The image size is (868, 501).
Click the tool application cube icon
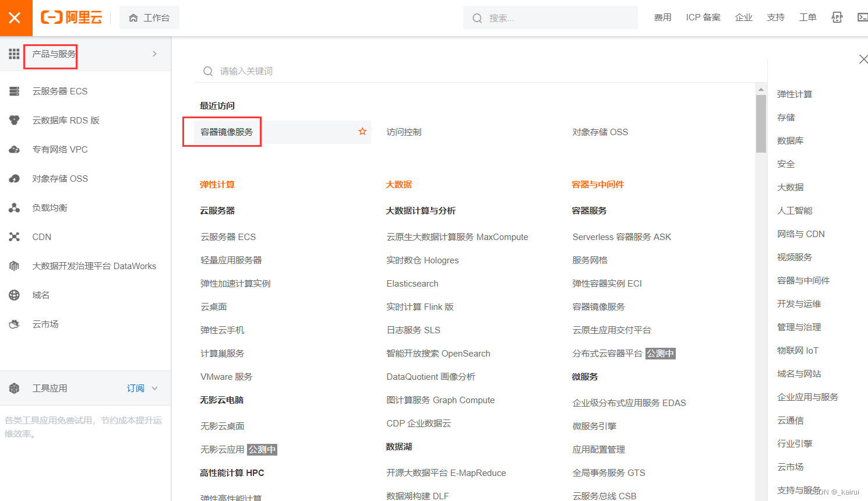pyautogui.click(x=15, y=389)
